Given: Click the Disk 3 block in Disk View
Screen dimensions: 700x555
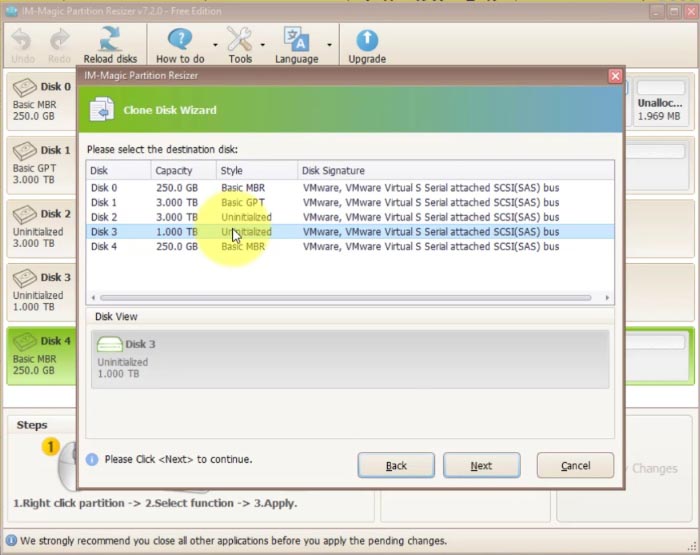Looking at the screenshot, I should click(350, 359).
